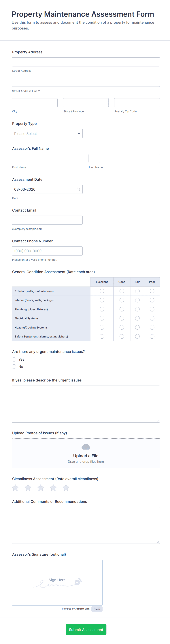This screenshot has width=170, height=644.
Task: Click the Street Address input field
Action: point(86,62)
